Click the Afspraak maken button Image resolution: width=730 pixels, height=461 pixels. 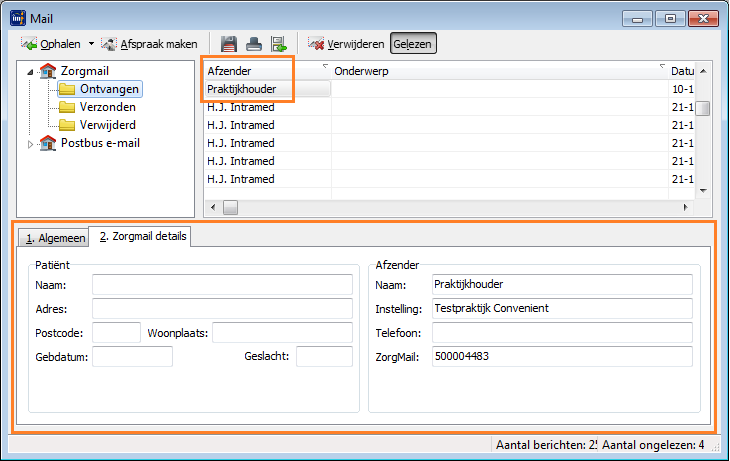(149, 44)
